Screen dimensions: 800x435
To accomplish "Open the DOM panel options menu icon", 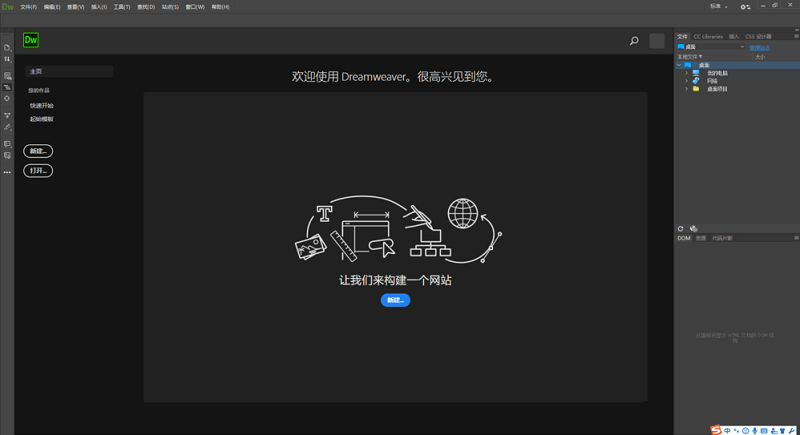I will pos(796,238).
